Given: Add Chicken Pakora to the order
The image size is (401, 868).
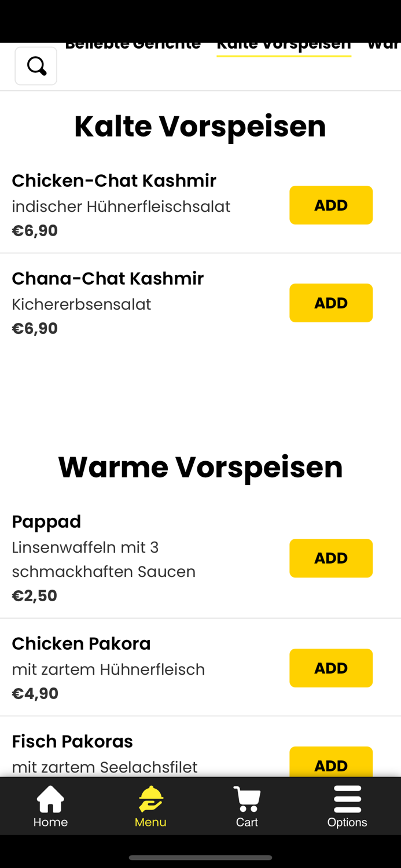Looking at the screenshot, I should (331, 668).
